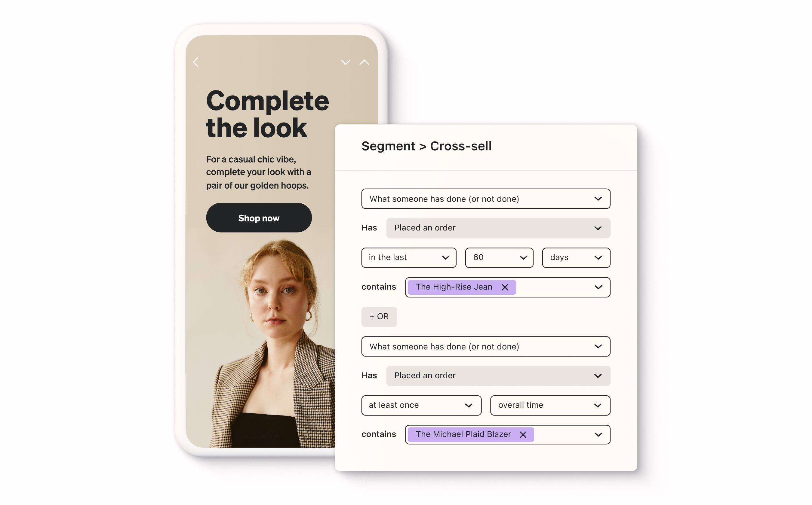812x505 pixels.
Task: Expand the contains field dropdown arrow
Action: (x=599, y=287)
